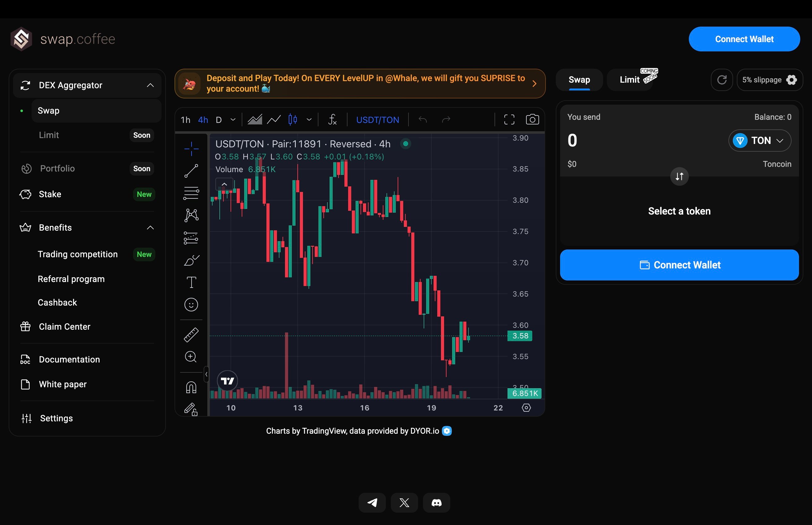Open the Telegram link
Image resolution: width=812 pixels, height=525 pixels.
pyautogui.click(x=372, y=502)
